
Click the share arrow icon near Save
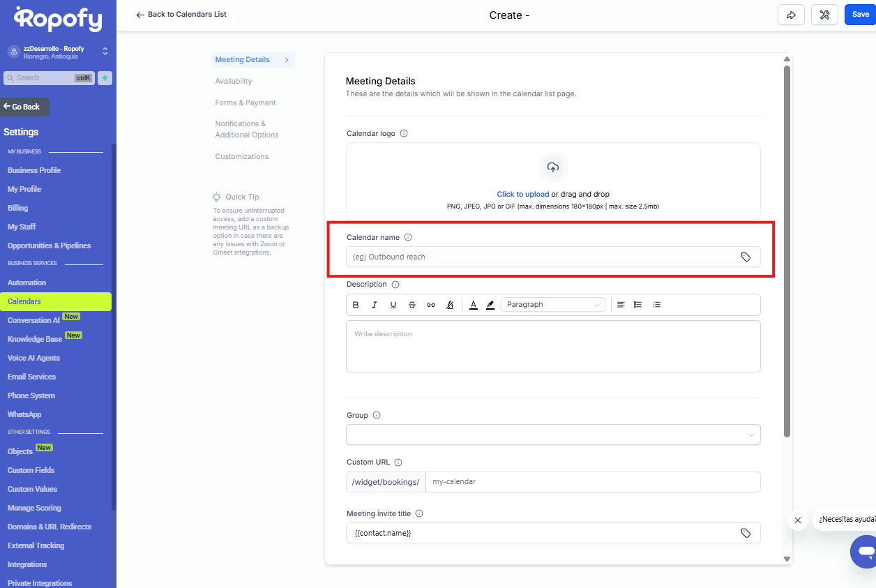(x=791, y=15)
